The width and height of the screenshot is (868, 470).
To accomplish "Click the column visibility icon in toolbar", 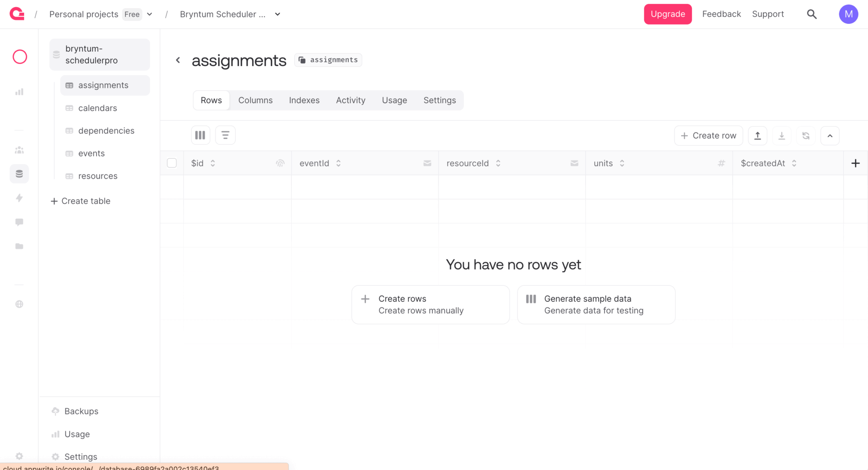I will click(x=200, y=135).
